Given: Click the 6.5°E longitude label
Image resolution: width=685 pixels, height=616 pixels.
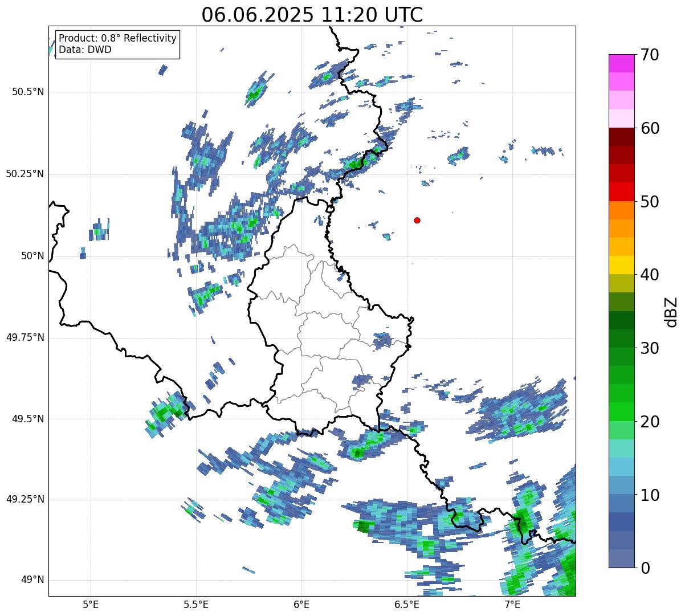Looking at the screenshot, I should (407, 604).
